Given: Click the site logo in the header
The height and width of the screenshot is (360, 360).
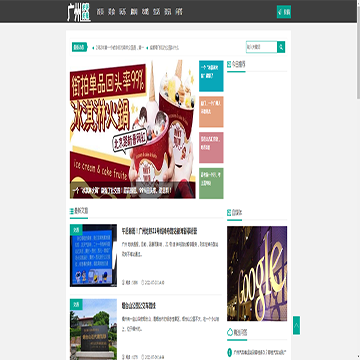Looking at the screenshot, I should click(x=79, y=12).
